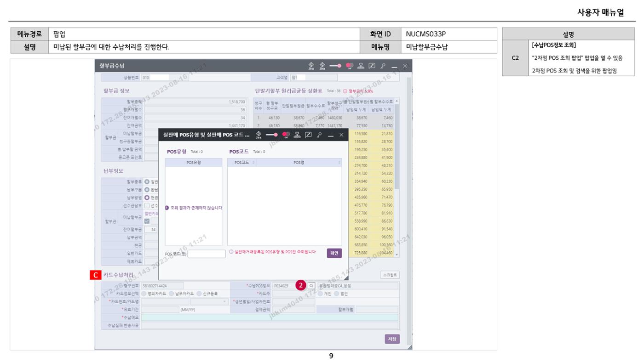The image size is (644, 362).
Task: Choose the 법인 radio option
Action: pos(337,294)
